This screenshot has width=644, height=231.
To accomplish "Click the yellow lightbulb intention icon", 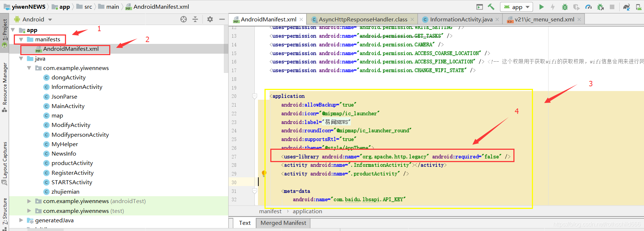I will click(264, 173).
